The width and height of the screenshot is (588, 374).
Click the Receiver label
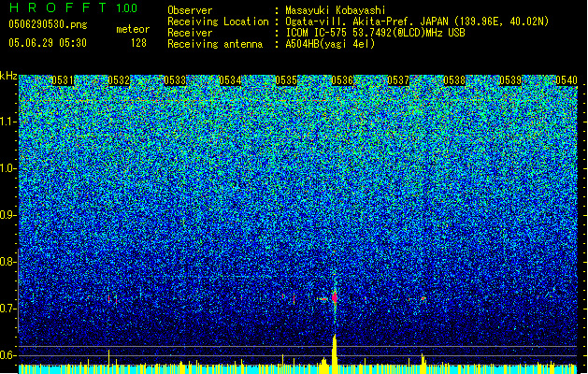click(x=190, y=33)
